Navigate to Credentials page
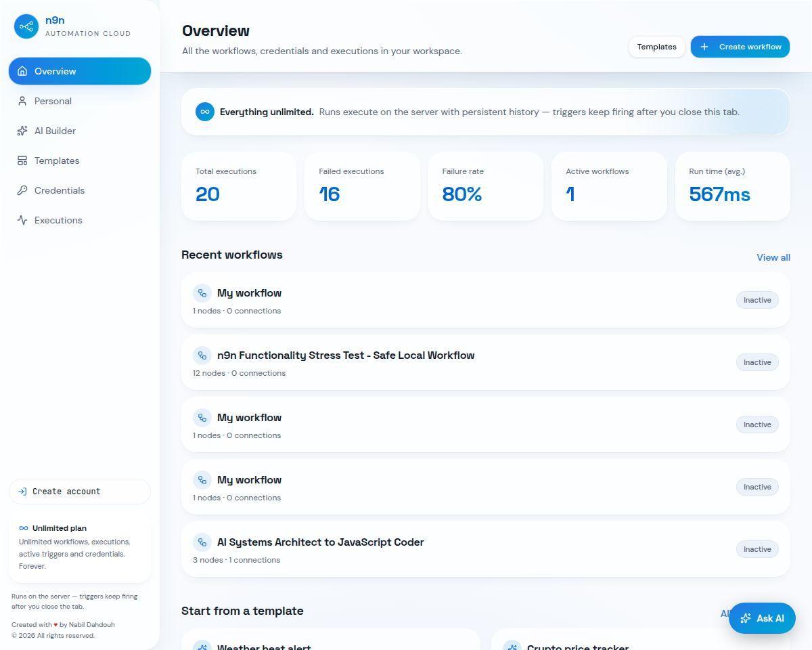 80,190
